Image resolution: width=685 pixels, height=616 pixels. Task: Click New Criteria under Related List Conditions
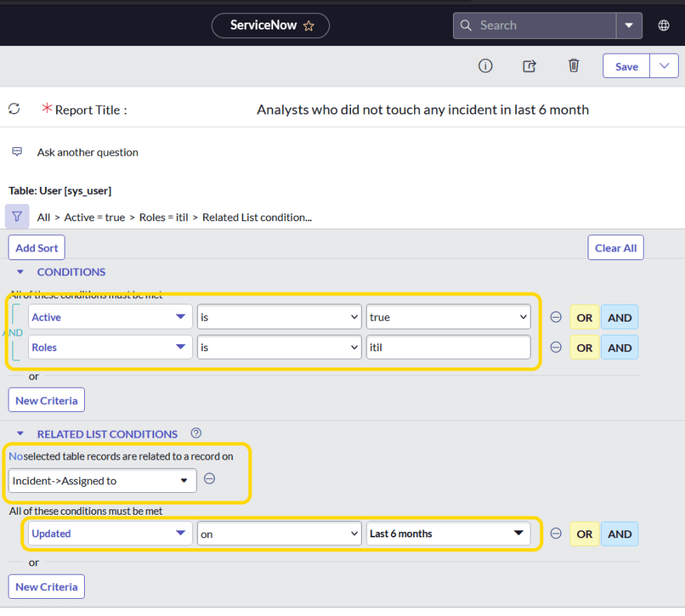[x=46, y=586]
